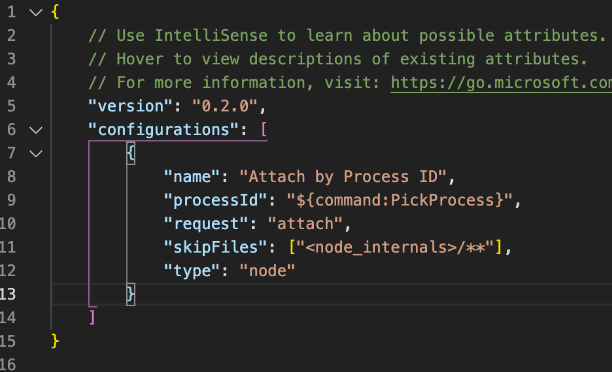This screenshot has width=612, height=372.
Task: Click the "configurations" key
Action: 163,130
